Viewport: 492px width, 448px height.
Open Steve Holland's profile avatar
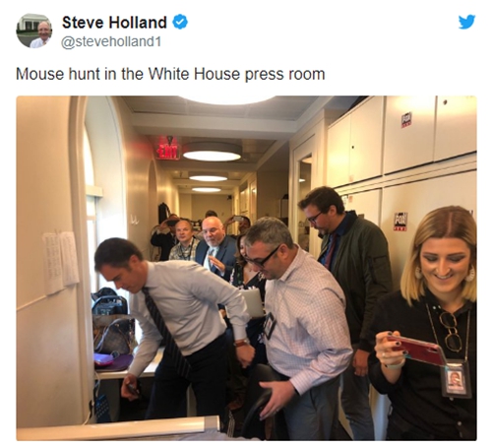[34, 31]
